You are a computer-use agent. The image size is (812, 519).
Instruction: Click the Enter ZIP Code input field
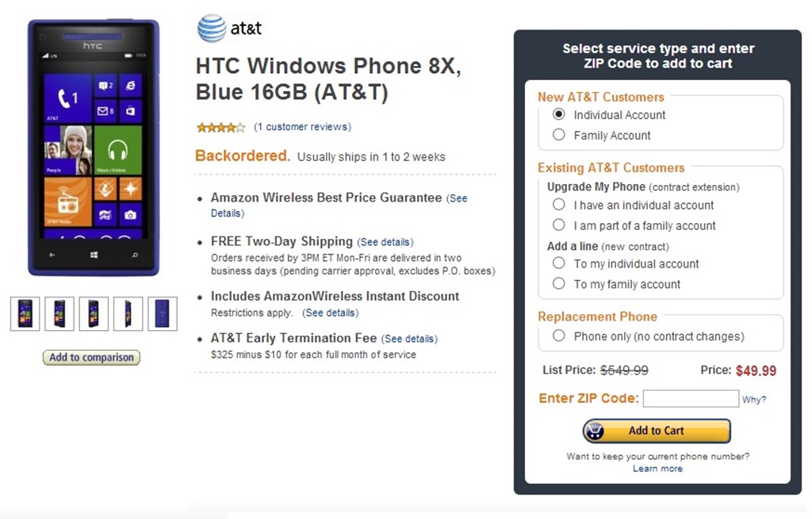(x=691, y=399)
